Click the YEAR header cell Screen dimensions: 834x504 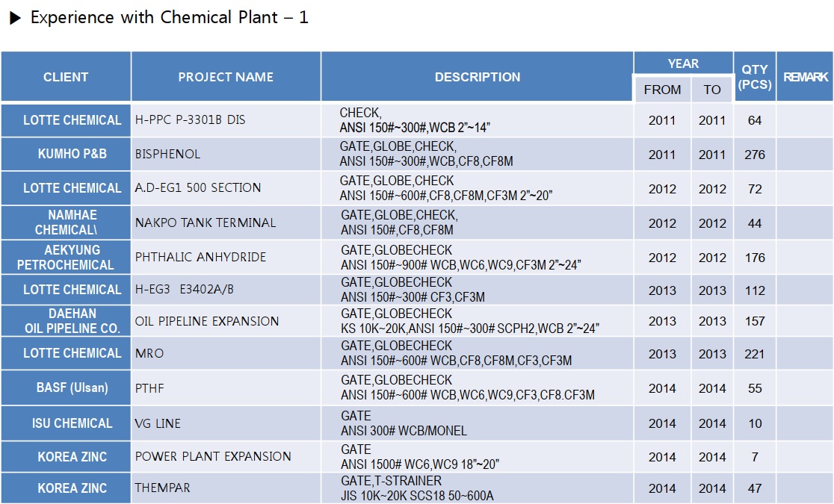(x=683, y=63)
